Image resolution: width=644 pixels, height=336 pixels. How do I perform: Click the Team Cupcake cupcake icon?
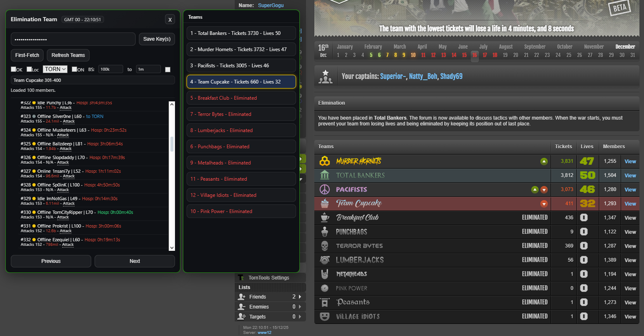[x=325, y=204]
